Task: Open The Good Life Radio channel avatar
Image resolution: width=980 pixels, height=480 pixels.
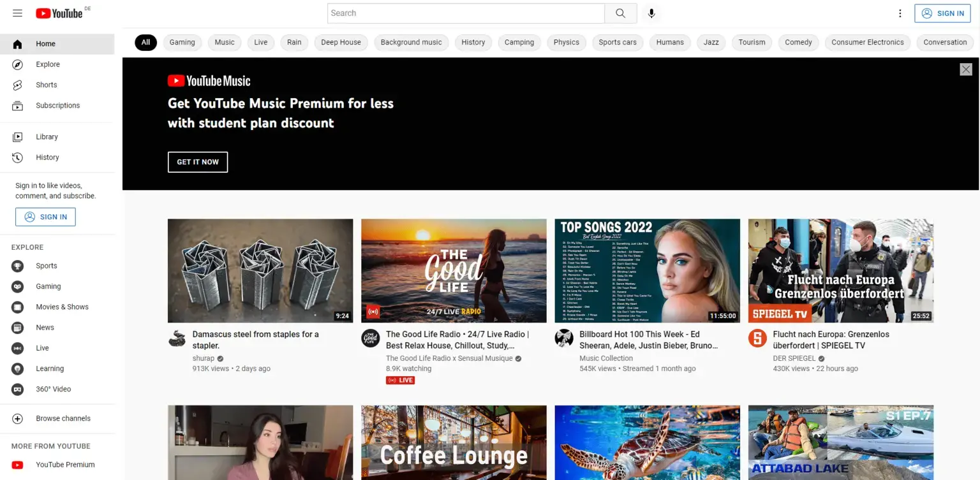Action: click(x=371, y=338)
